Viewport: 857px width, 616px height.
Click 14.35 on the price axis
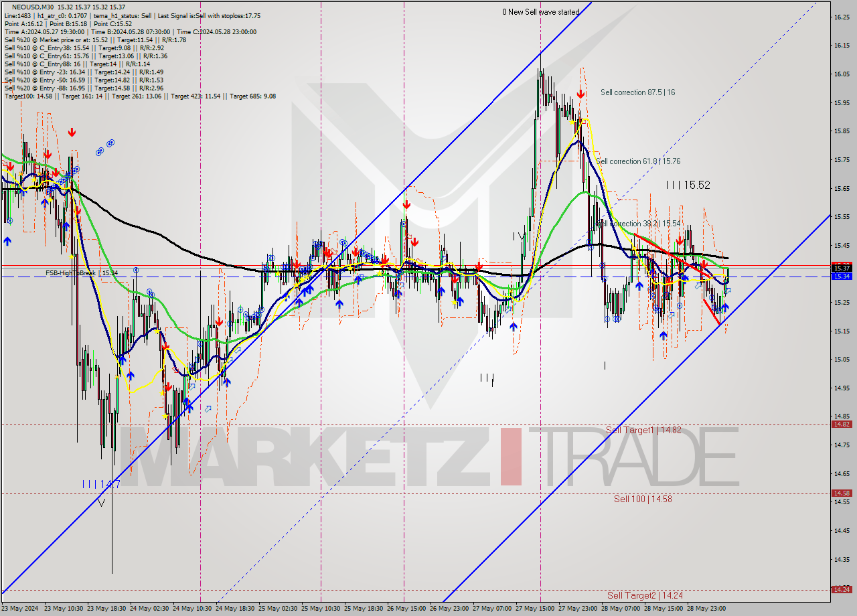[842, 559]
